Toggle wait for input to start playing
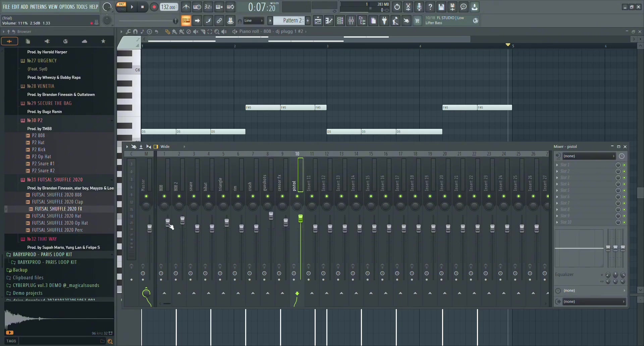 (197, 7)
